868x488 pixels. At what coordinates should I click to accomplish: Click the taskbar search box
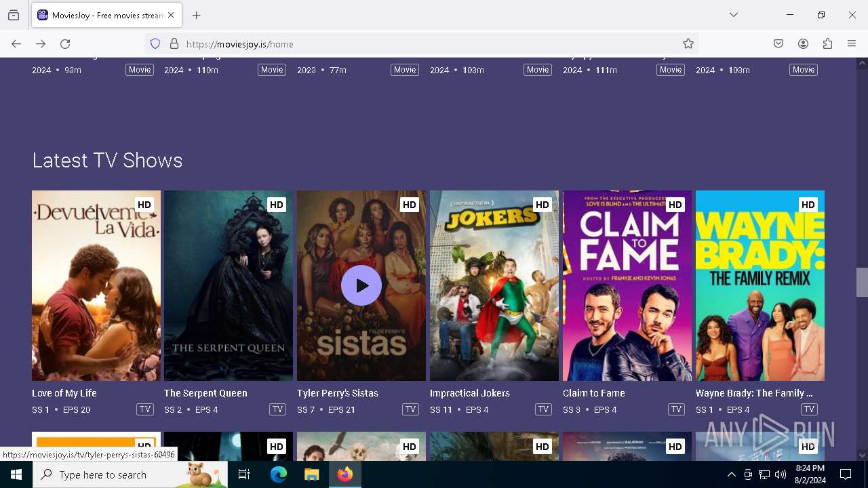tap(130, 474)
